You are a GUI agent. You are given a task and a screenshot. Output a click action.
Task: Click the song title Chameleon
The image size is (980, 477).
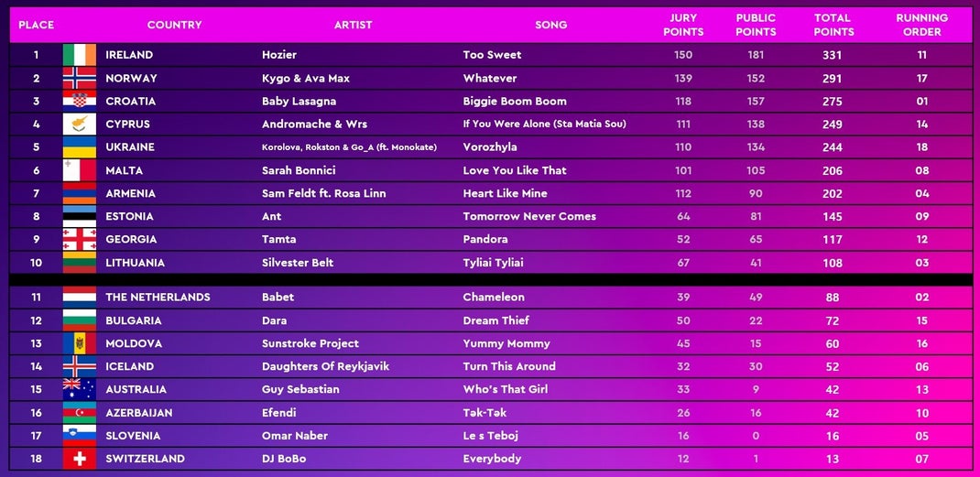494,297
